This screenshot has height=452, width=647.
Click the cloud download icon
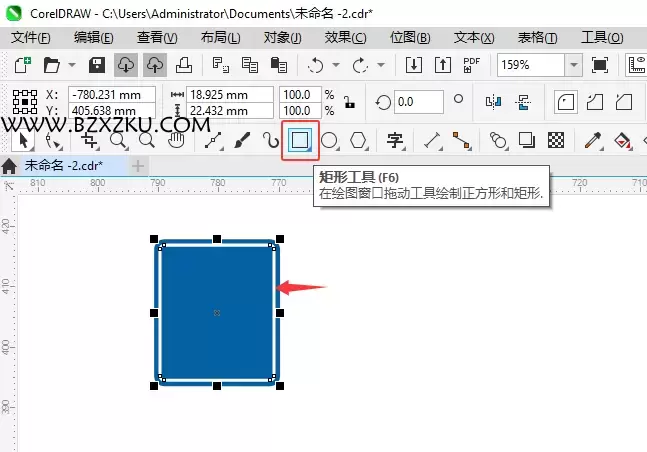click(126, 65)
